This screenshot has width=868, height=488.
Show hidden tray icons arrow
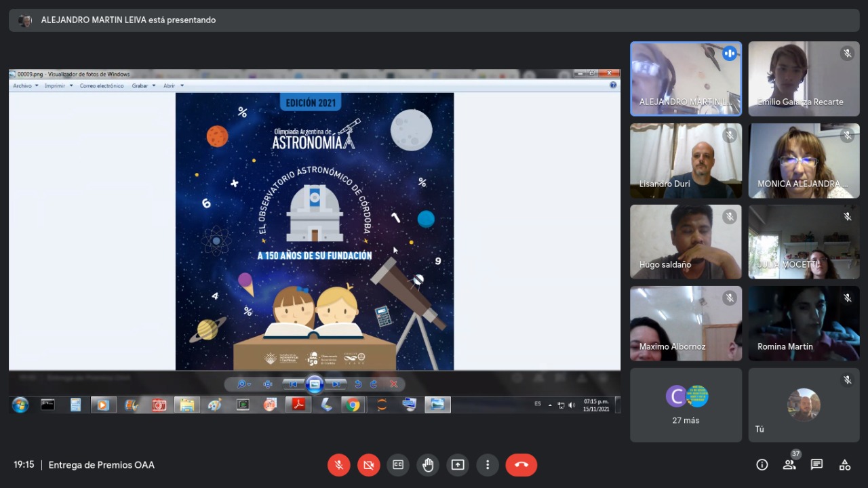(550, 405)
